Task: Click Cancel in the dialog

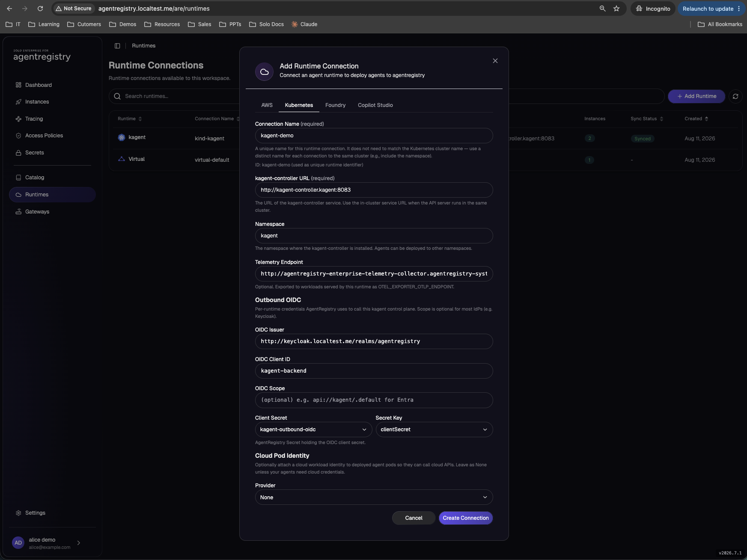Action: click(x=414, y=518)
